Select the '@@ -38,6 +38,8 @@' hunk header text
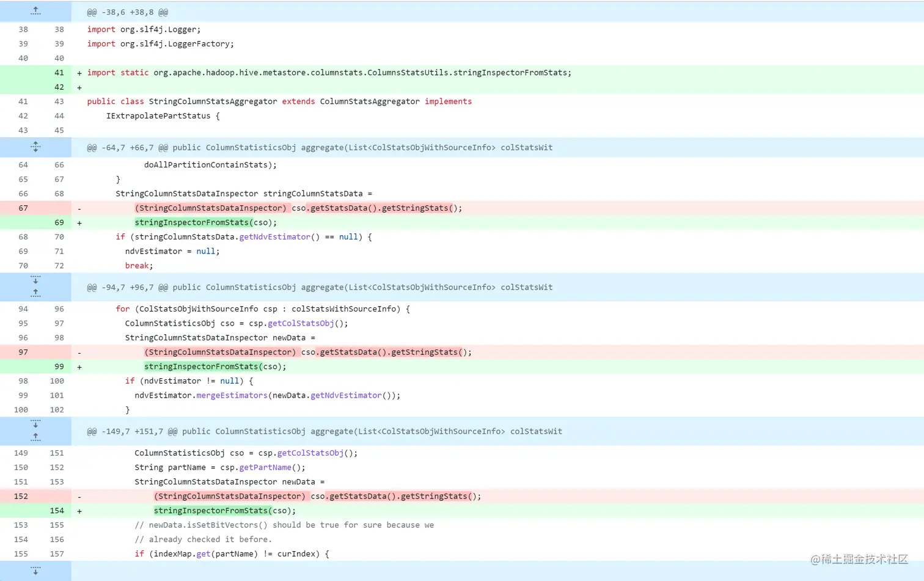This screenshot has height=581, width=924. 128,12
